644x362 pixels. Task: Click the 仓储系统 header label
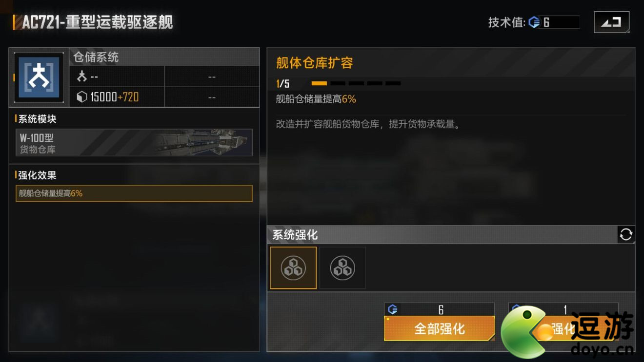[96, 57]
